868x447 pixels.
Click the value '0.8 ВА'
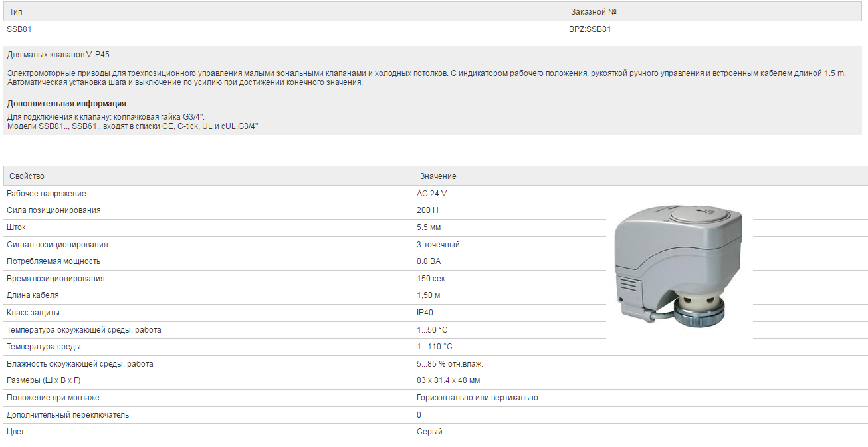(429, 261)
